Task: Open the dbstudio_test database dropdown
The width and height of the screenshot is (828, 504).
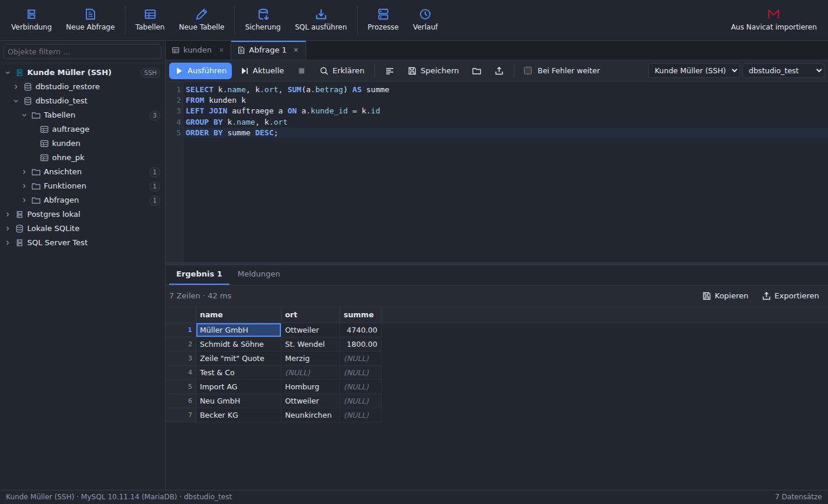Action: click(x=783, y=71)
